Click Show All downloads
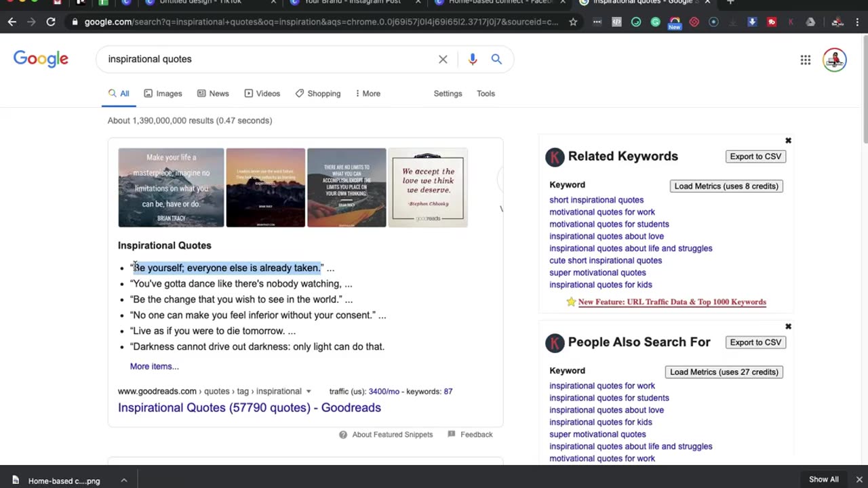 pos(824,479)
